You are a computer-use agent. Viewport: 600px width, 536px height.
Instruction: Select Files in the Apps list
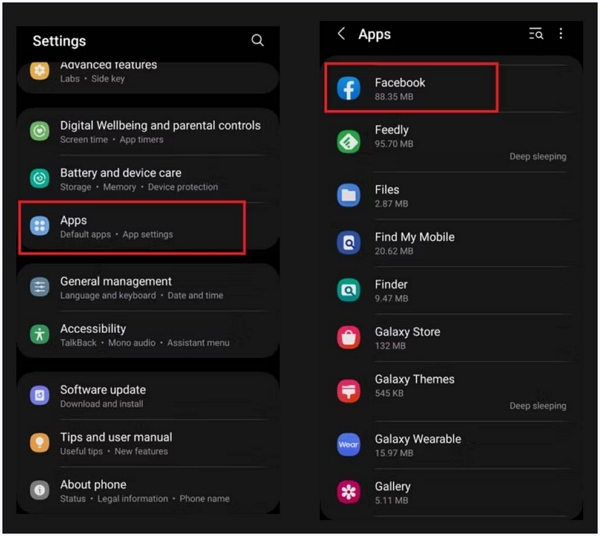point(452,196)
